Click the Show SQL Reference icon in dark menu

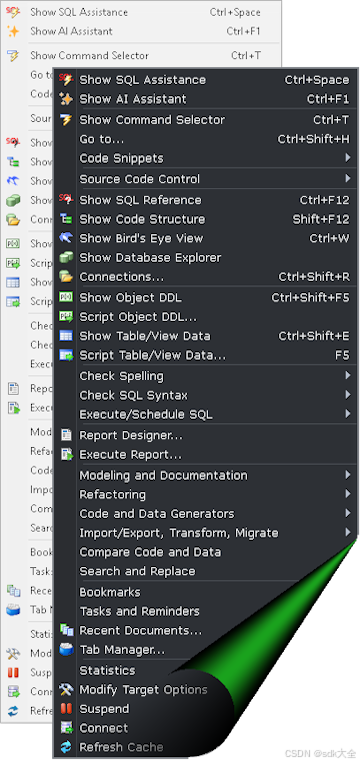coord(66,200)
